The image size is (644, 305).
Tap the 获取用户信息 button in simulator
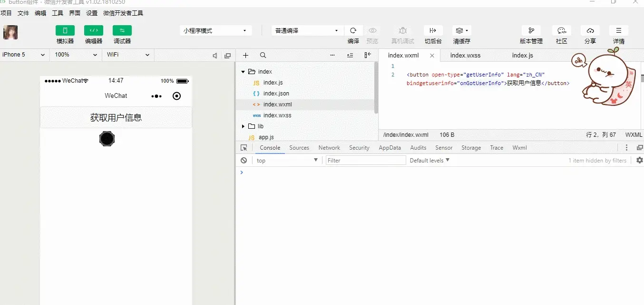[x=116, y=117]
